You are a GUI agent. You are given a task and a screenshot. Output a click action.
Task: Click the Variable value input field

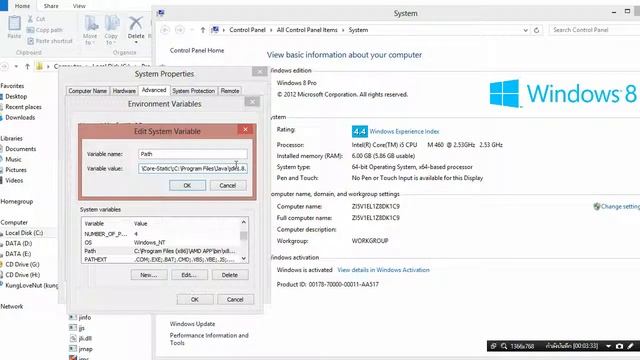tap(193, 168)
